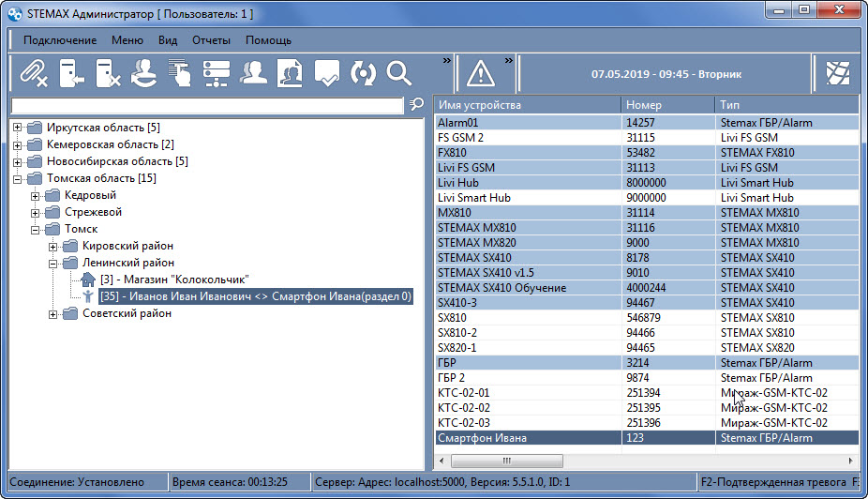
Task: Open the Меню menu
Action: point(127,40)
